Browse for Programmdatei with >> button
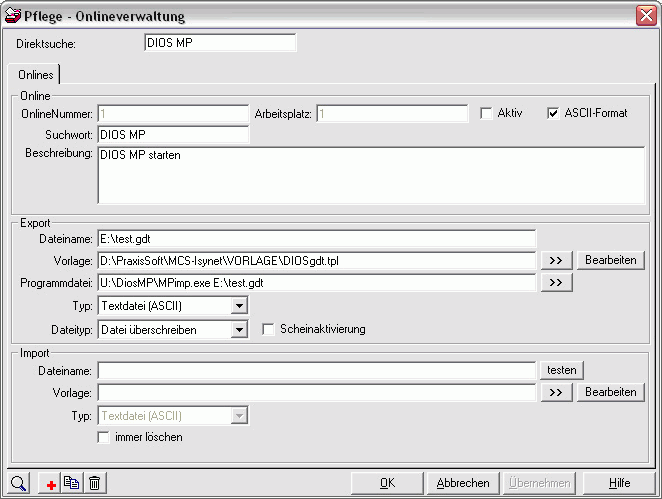 pos(556,282)
